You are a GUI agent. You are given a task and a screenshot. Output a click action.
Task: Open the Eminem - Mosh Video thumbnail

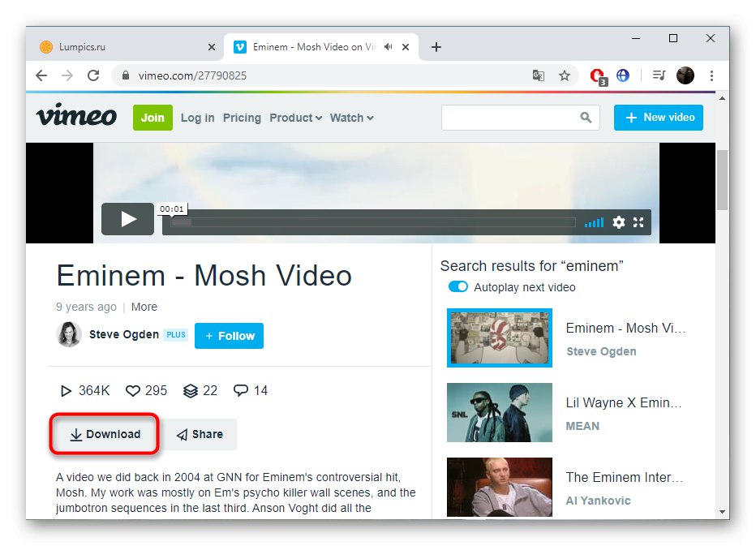click(x=500, y=337)
